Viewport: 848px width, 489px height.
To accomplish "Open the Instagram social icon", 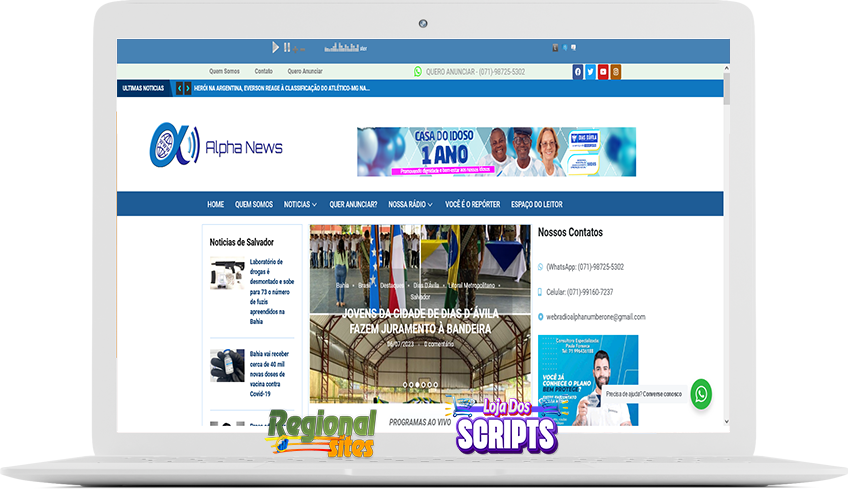I will point(616,72).
